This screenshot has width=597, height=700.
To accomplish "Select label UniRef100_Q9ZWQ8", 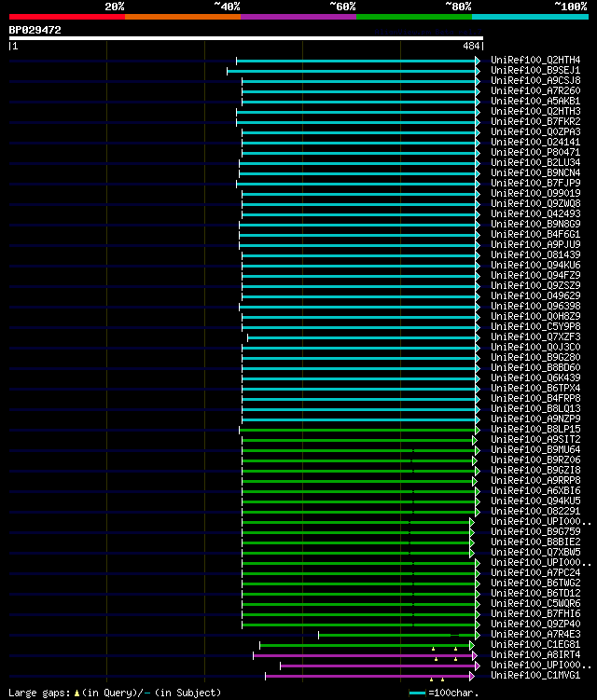I will pos(535,203).
